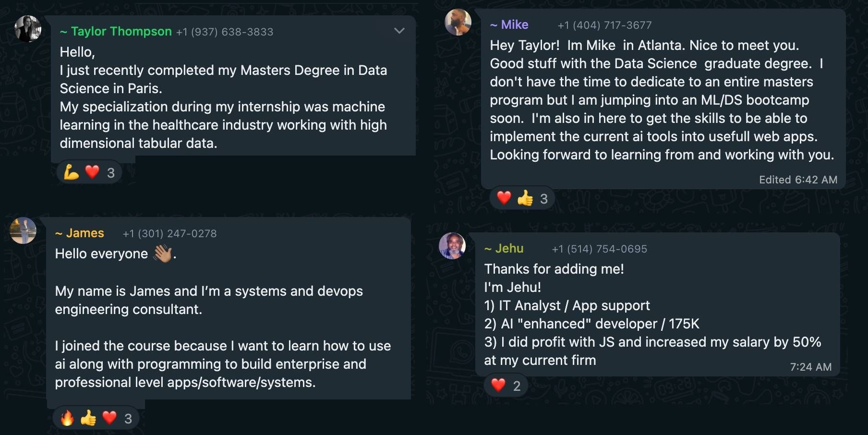Click phone number +1 (404) 717-3677
The width and height of the screenshot is (868, 435).
(x=604, y=25)
